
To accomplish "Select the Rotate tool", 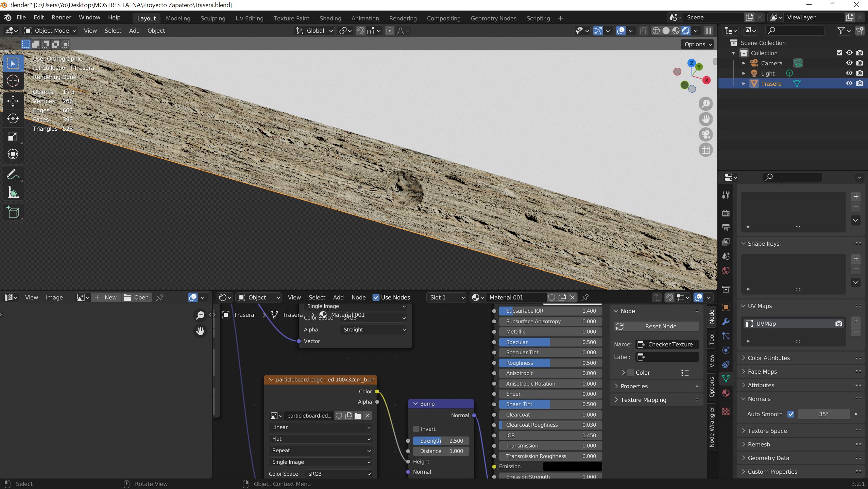I will click(13, 118).
